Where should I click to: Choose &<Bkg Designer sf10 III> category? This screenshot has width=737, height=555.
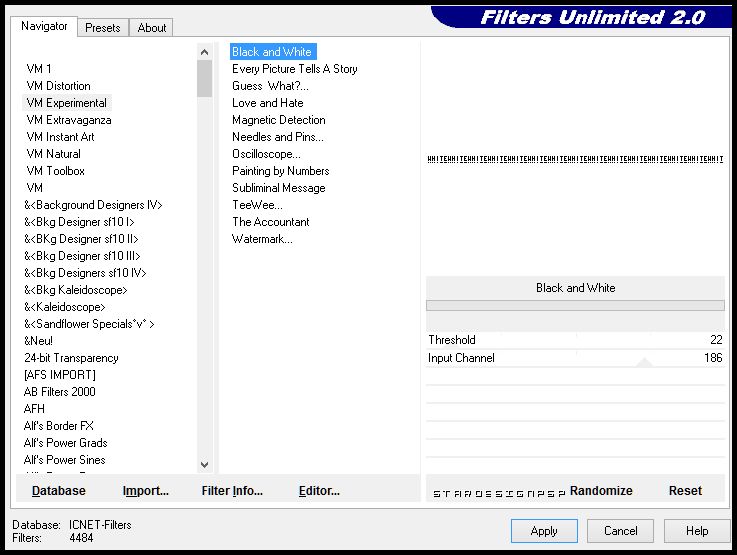[x=82, y=256]
